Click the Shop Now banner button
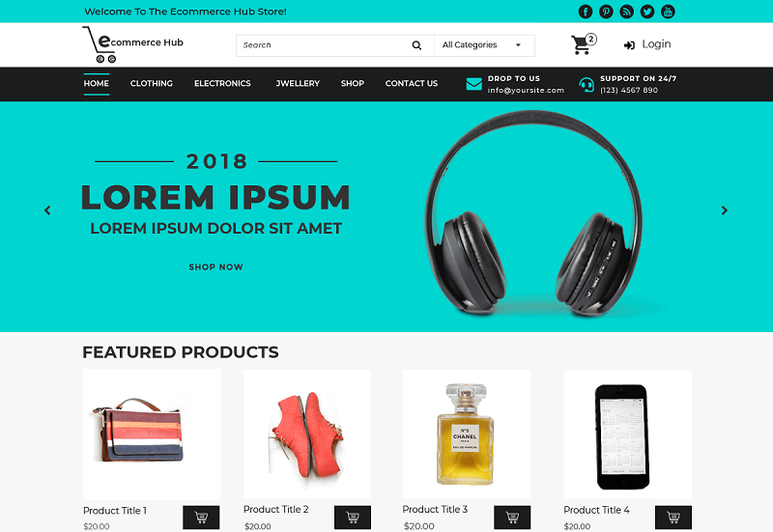Screen dimensions: 773x532 pyautogui.click(x=215, y=267)
